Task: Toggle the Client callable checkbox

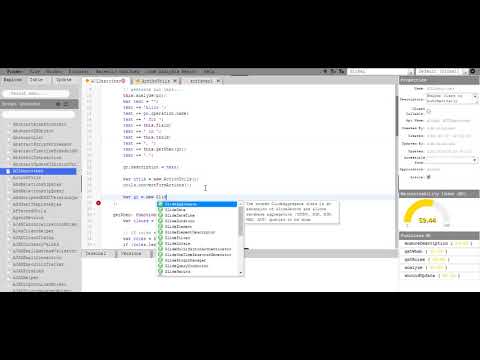Action: click(429, 111)
